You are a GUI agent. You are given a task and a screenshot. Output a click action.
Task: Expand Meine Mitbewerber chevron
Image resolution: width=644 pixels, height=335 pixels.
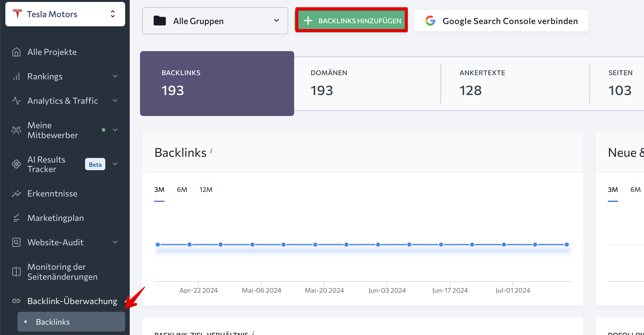tap(115, 130)
